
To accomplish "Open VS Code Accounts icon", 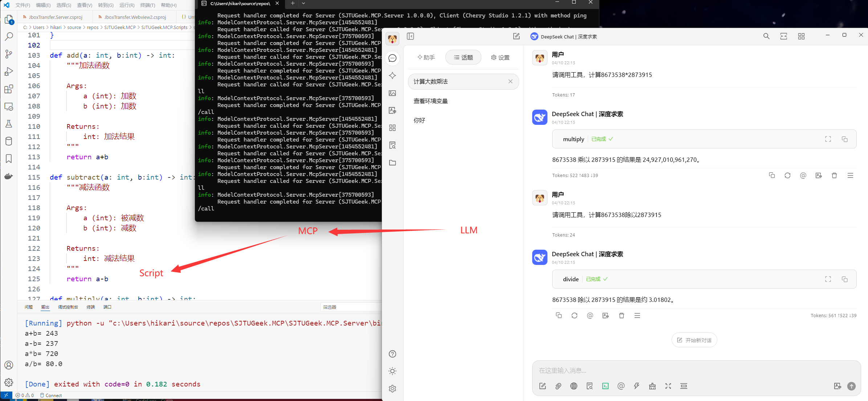I will (9, 365).
